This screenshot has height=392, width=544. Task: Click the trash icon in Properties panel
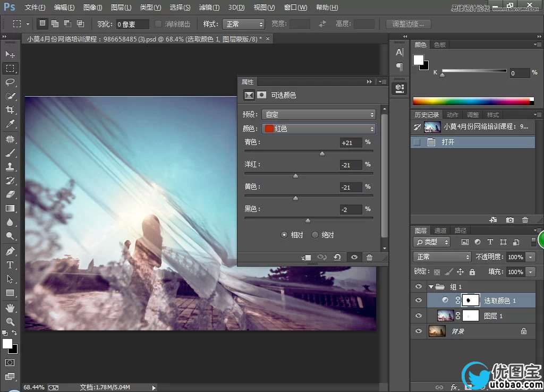(x=370, y=258)
